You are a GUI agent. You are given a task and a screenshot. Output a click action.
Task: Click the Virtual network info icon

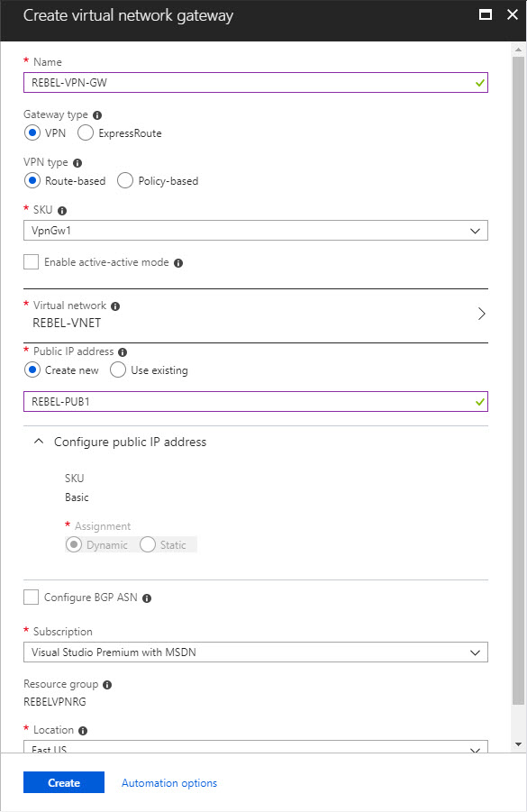[114, 306]
